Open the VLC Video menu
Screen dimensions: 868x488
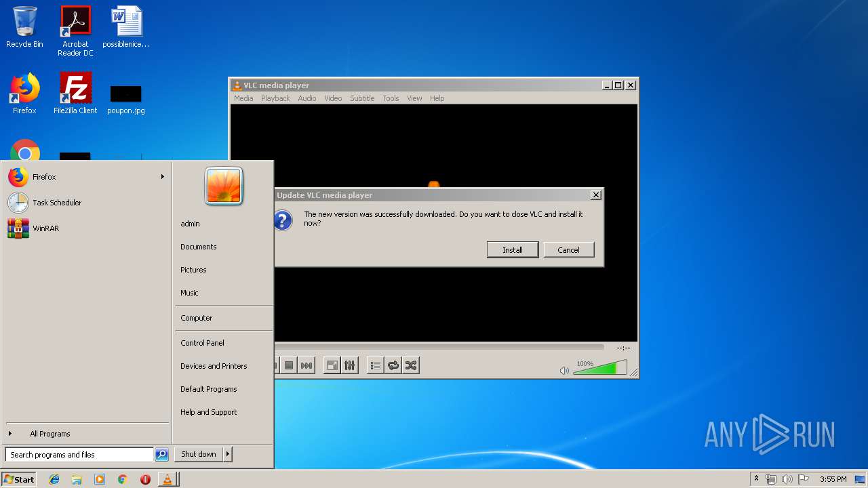(x=333, y=98)
